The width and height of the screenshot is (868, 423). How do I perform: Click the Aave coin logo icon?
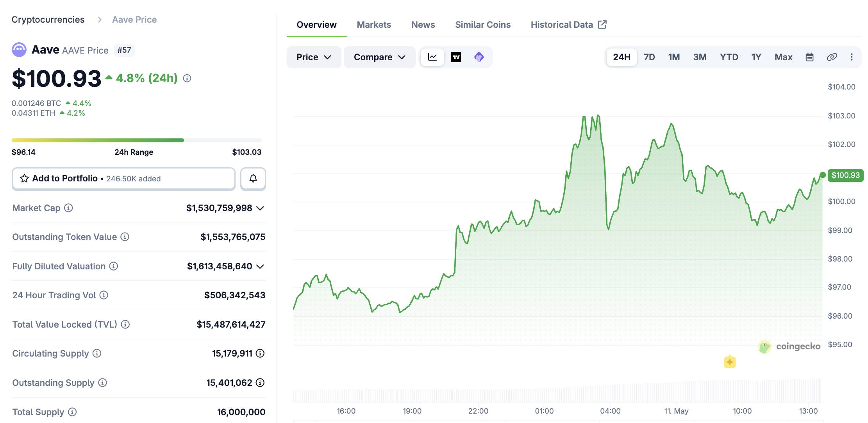(19, 50)
